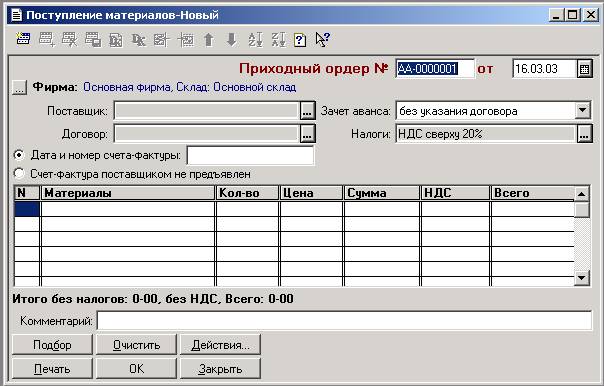Viewport: 604px width, 386px height.
Task: Click the order number field АА-0000001
Action: pyautogui.click(x=435, y=69)
